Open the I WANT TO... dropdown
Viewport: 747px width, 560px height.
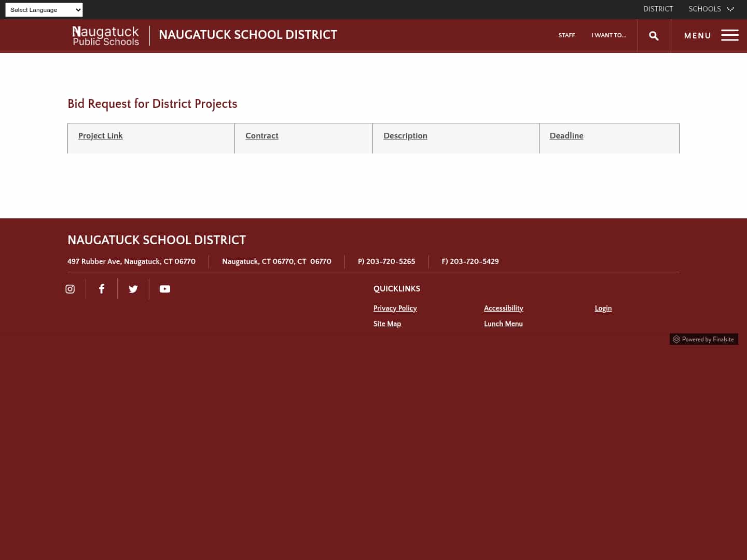point(608,35)
